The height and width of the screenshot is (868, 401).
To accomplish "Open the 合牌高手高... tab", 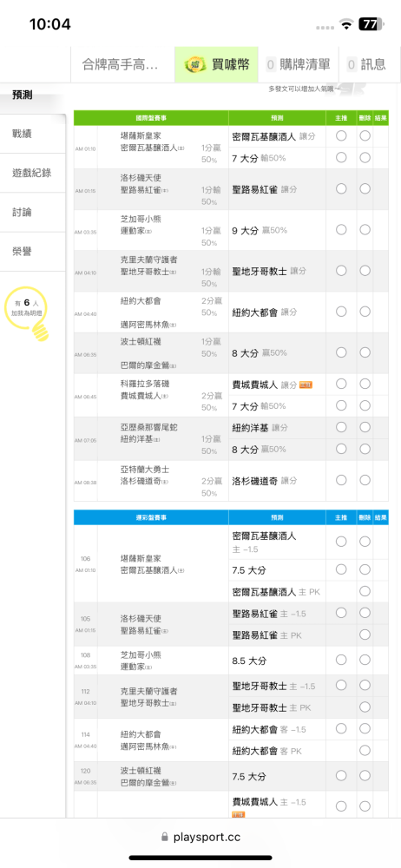I will (122, 65).
